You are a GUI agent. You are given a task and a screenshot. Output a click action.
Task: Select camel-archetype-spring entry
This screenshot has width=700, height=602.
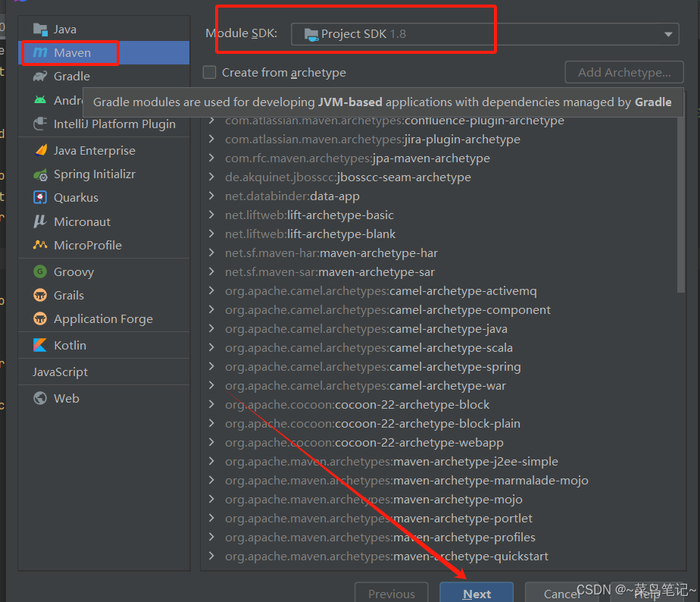click(x=373, y=366)
